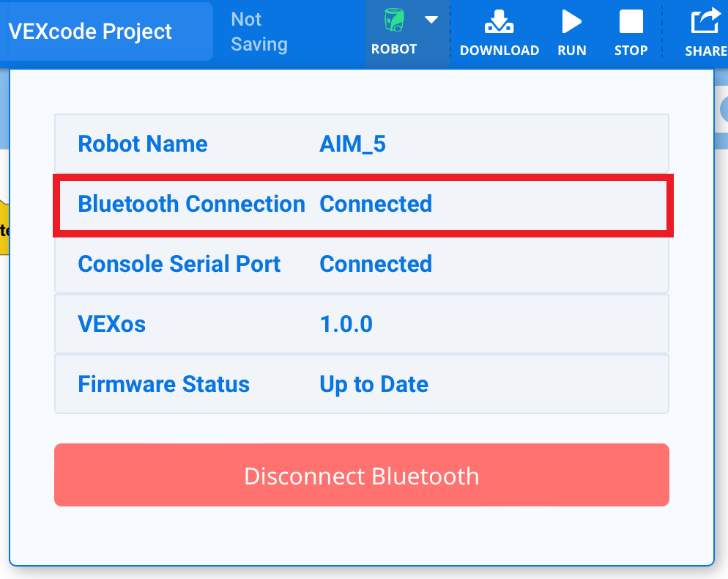This screenshot has width=728, height=579.
Task: Click the Firmware Status Up to Date row
Action: point(363,384)
